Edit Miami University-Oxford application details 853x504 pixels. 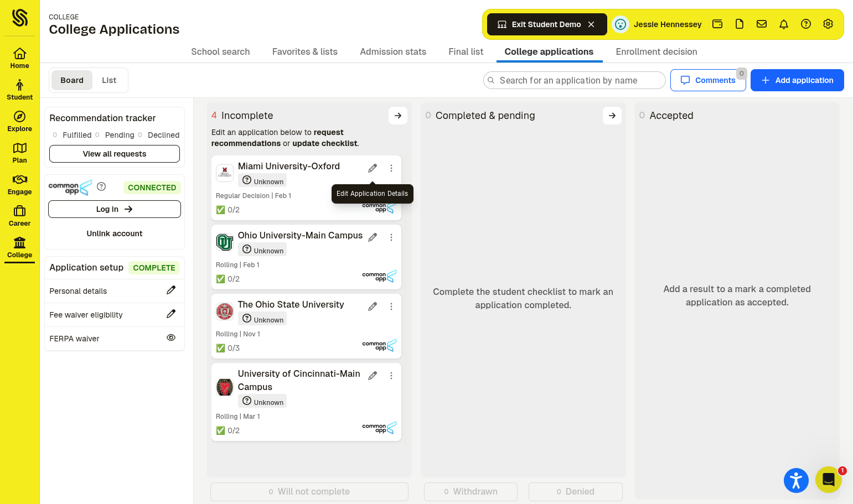coord(373,168)
